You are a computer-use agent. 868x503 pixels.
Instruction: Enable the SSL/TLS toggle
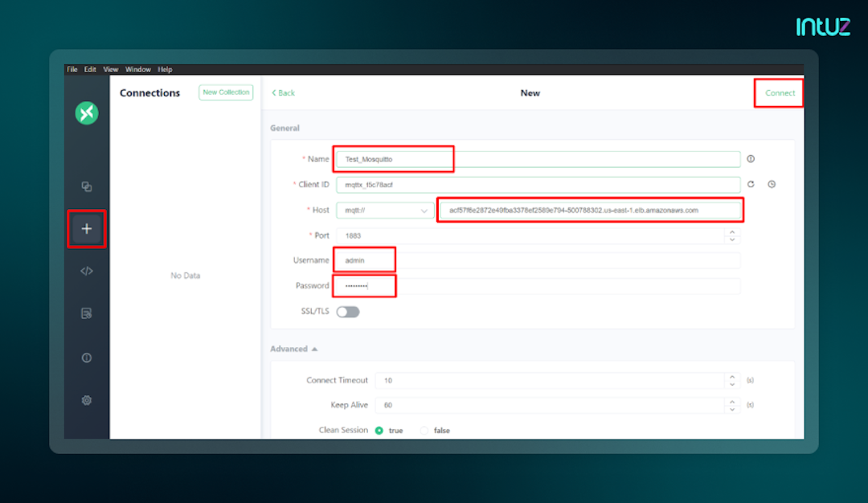pos(348,311)
